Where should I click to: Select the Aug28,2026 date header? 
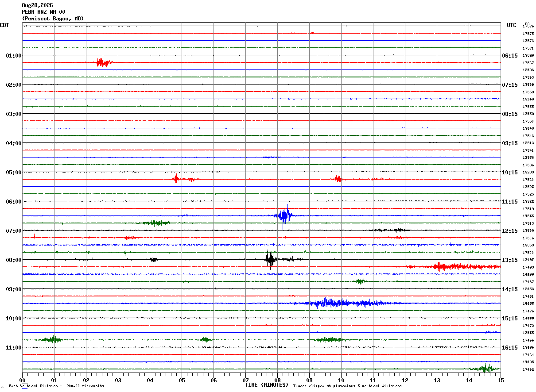37,5
